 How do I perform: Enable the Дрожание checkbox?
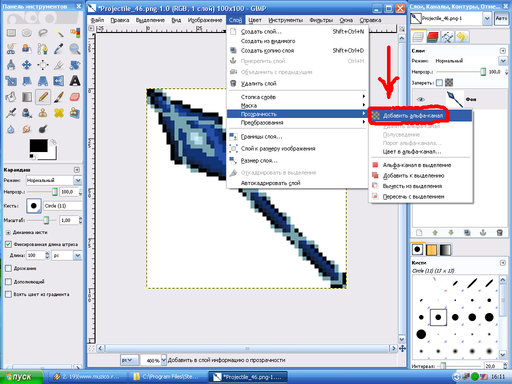(x=8, y=268)
